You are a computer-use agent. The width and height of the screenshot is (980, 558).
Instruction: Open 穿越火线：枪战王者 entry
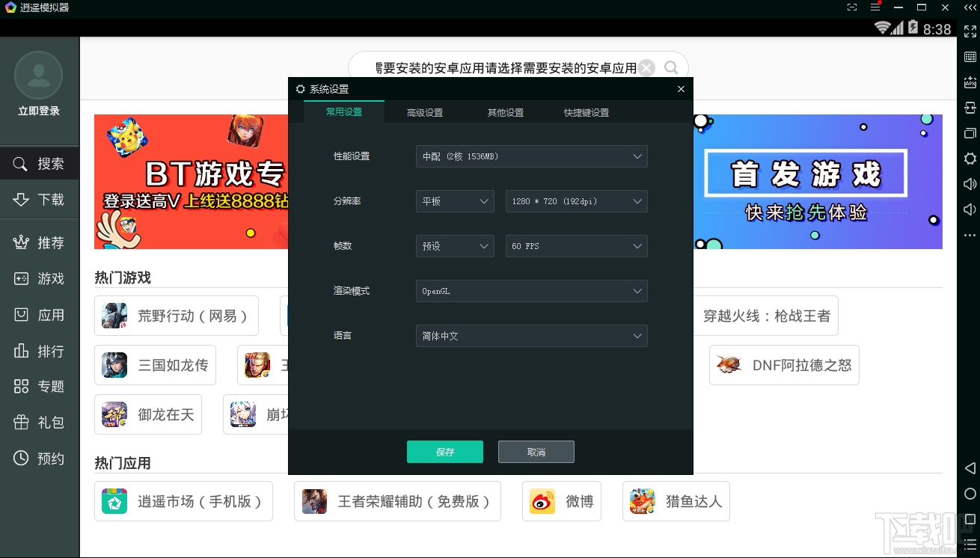[x=766, y=316]
